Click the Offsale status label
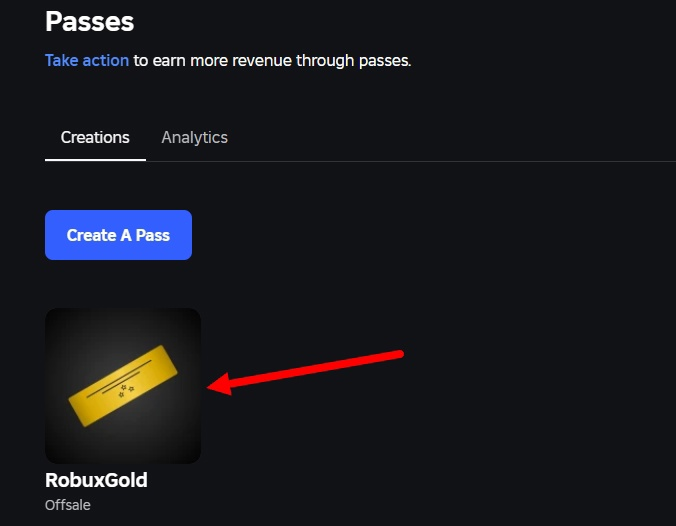The width and height of the screenshot is (676, 526). (68, 505)
